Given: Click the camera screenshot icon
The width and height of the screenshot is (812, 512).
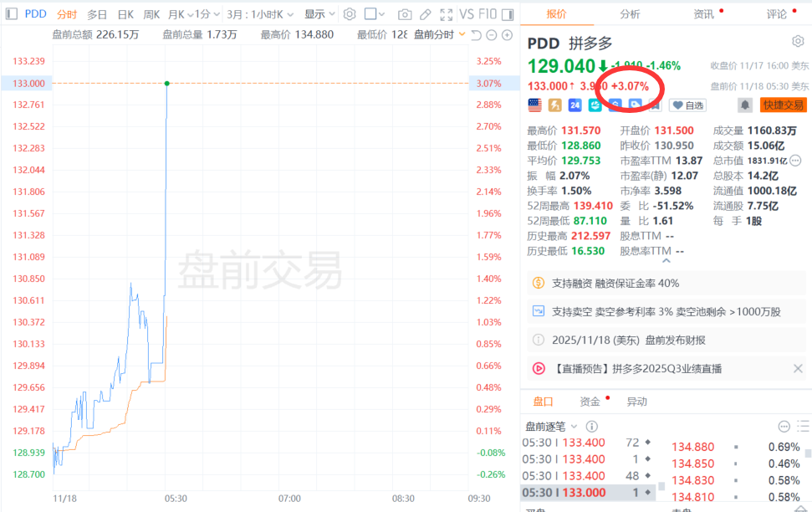Looking at the screenshot, I should (405, 14).
